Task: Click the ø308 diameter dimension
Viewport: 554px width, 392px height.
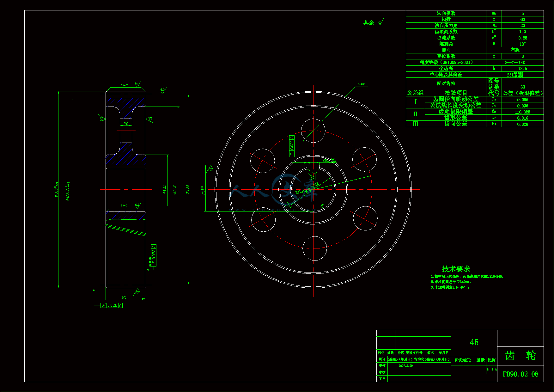Action: pos(187,189)
